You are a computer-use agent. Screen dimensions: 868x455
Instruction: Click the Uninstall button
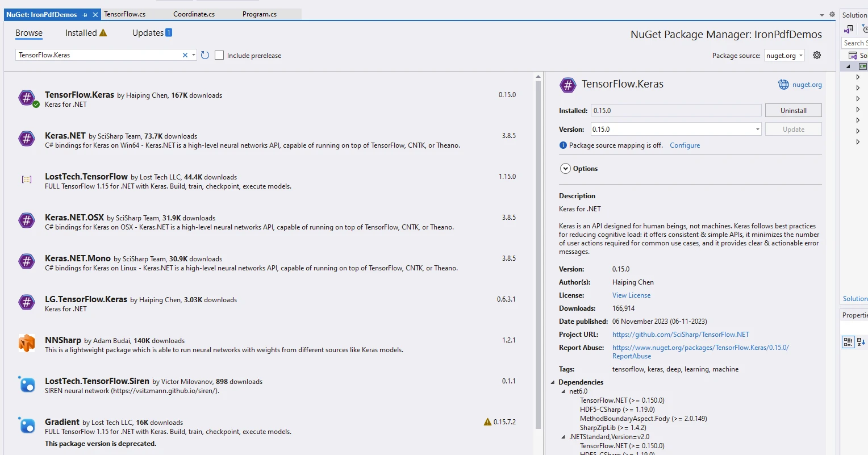793,111
